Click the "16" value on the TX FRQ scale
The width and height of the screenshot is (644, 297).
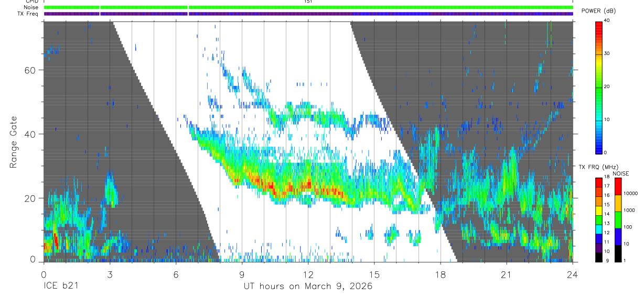[x=607, y=195]
